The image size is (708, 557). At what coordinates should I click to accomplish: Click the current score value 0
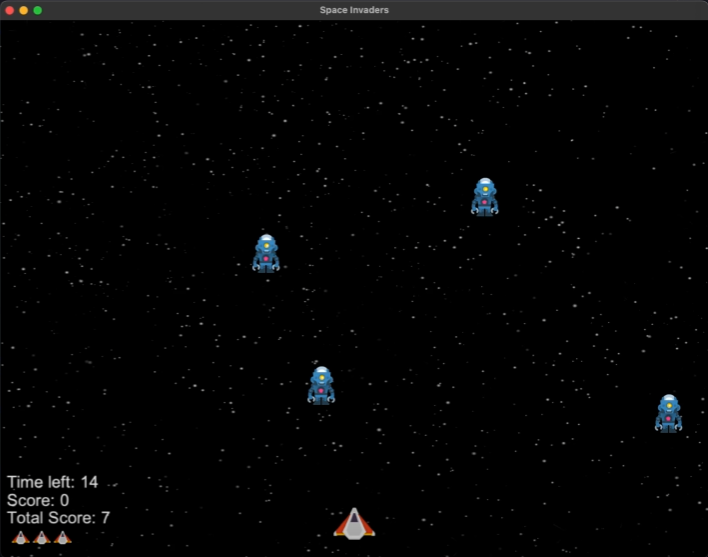coord(65,500)
